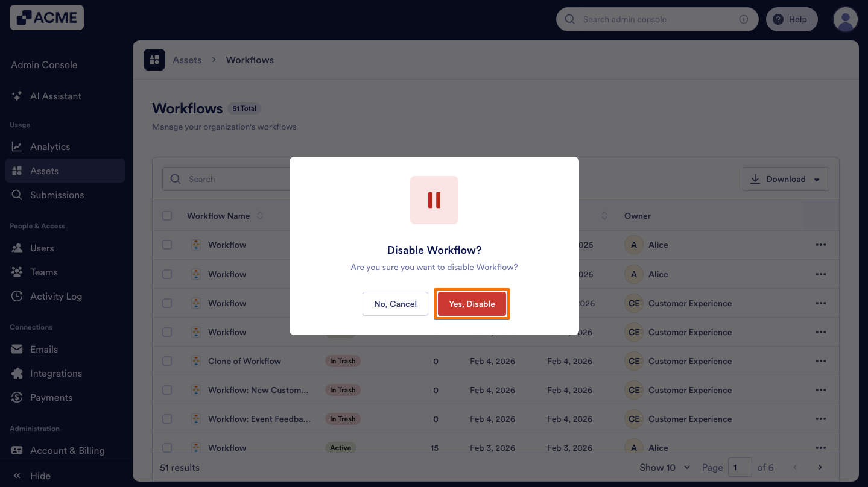The height and width of the screenshot is (487, 868).
Task: Open the AI Assistant section
Action: coord(56,96)
